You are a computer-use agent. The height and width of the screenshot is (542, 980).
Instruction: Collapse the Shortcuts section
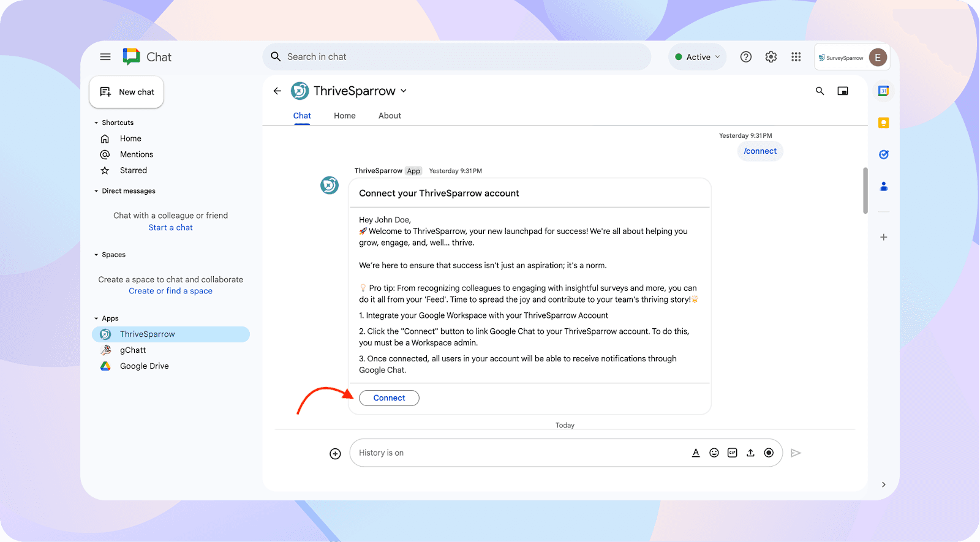(x=96, y=122)
